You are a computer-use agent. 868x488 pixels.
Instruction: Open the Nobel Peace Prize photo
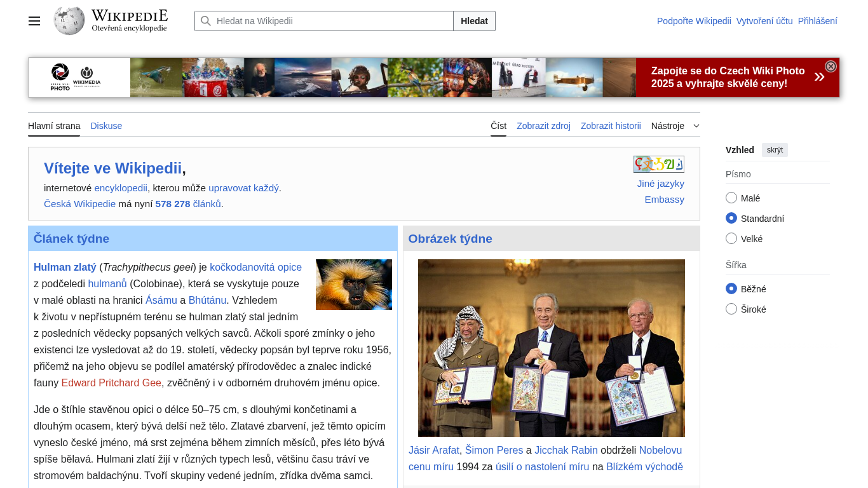pos(551,348)
